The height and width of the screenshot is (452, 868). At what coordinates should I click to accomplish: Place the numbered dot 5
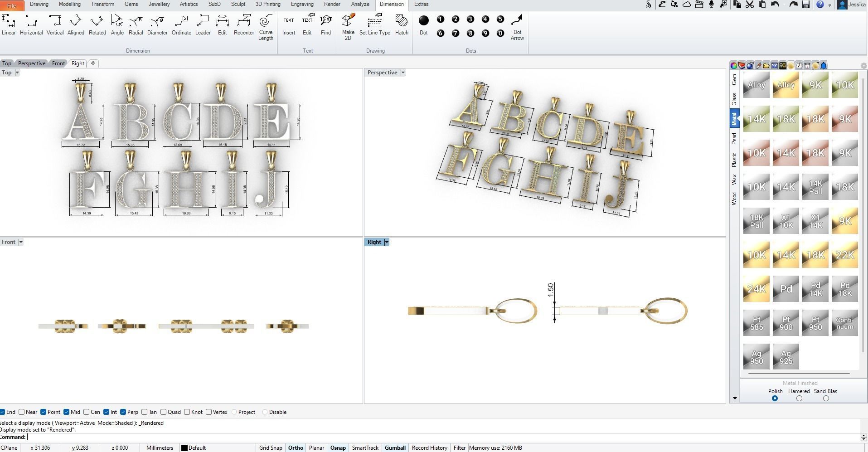pos(500,19)
